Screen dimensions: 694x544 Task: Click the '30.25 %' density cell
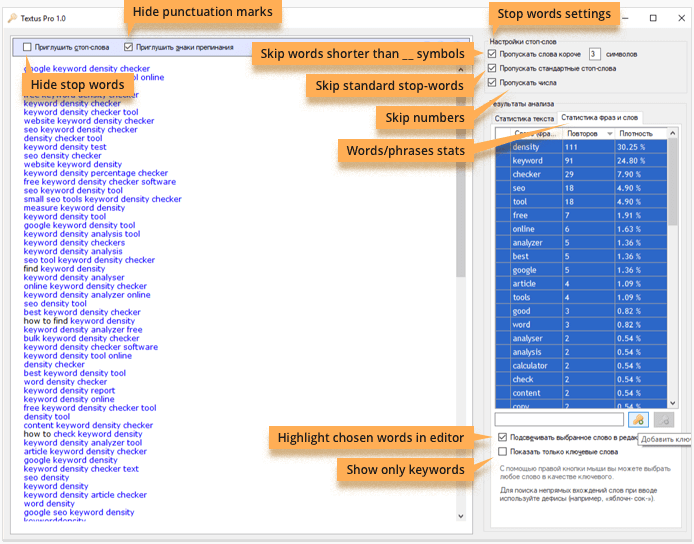(x=641, y=147)
